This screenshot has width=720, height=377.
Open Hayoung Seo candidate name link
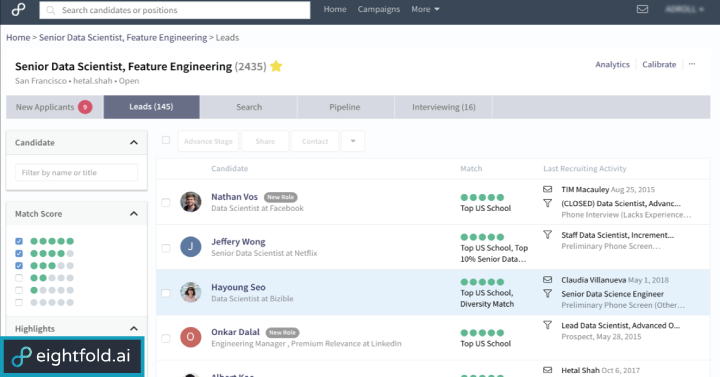(x=238, y=287)
